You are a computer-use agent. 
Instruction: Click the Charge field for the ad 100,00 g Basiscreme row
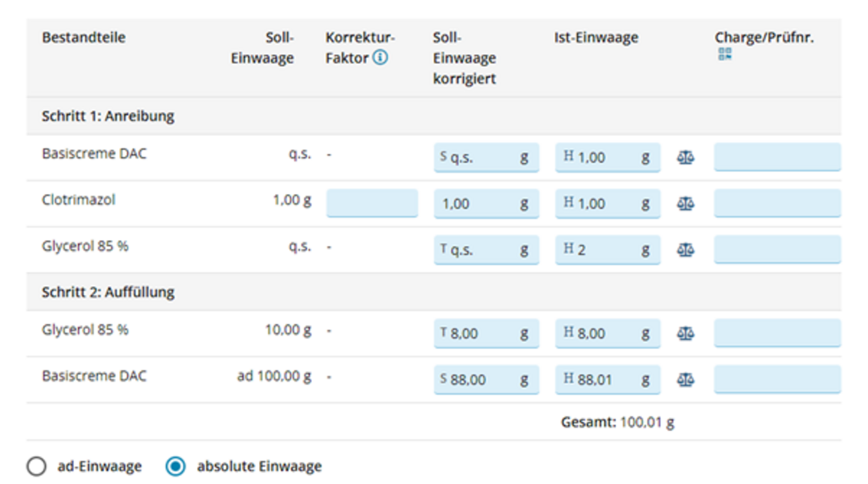pyautogui.click(x=777, y=379)
